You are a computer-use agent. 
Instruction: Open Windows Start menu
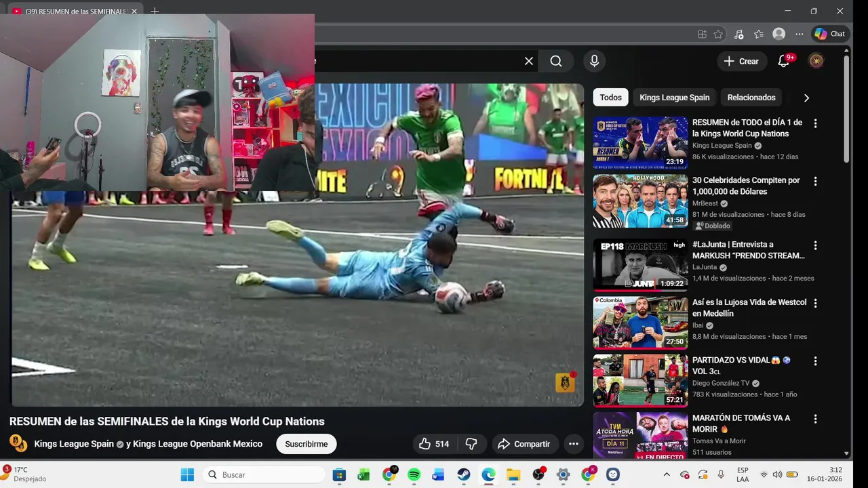point(187,474)
